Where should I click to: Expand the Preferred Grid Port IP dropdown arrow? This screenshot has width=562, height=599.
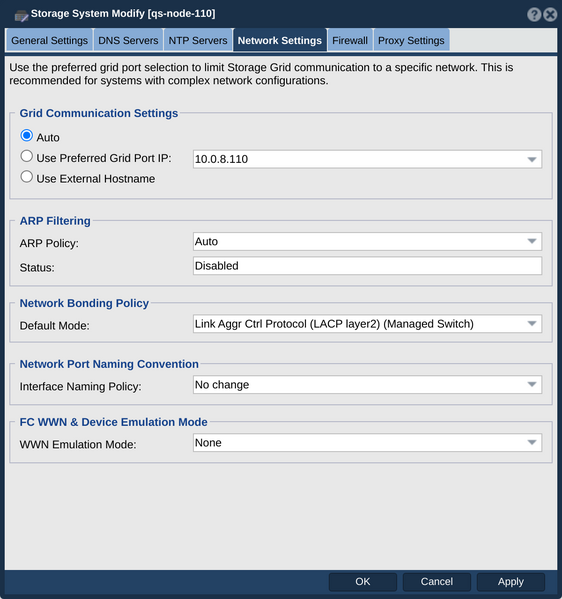[x=532, y=159]
